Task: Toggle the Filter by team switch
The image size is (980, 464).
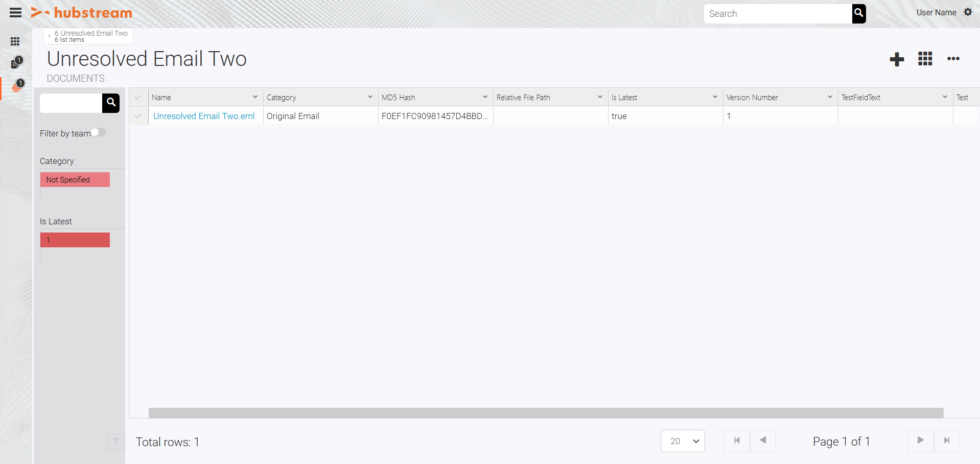Action: pos(99,132)
